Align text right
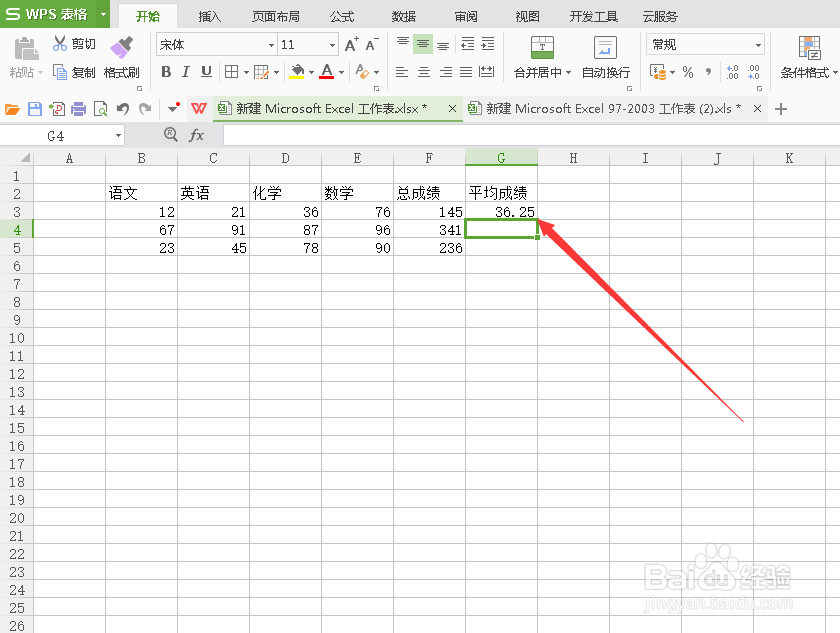The width and height of the screenshot is (840, 633). (446, 72)
